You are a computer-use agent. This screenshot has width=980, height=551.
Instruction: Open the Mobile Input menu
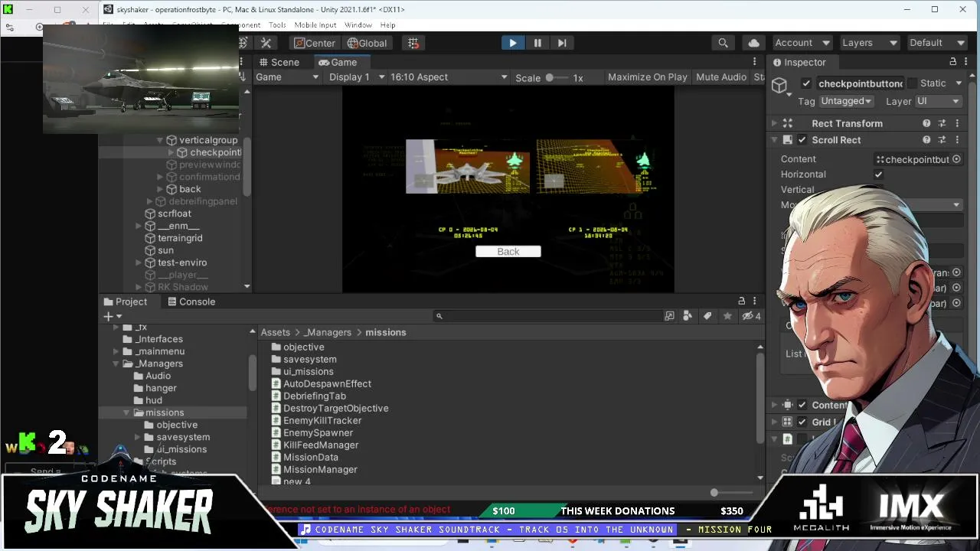coord(315,25)
